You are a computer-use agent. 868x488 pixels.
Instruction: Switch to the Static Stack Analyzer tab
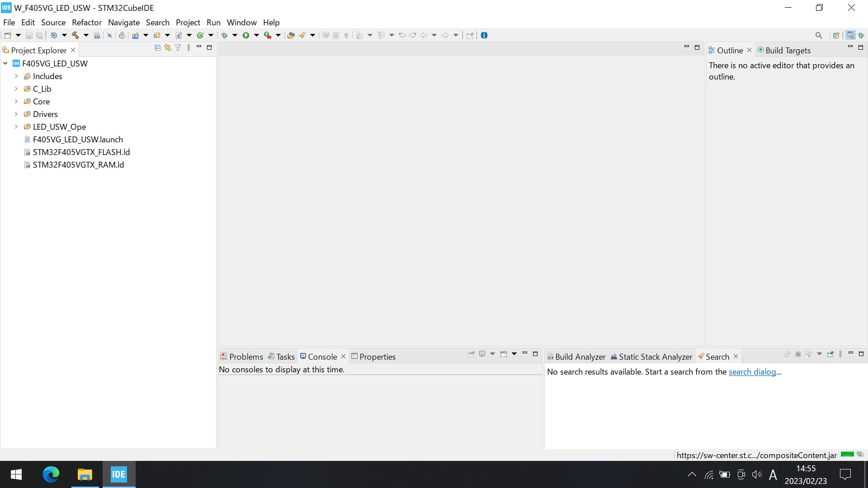click(651, 357)
